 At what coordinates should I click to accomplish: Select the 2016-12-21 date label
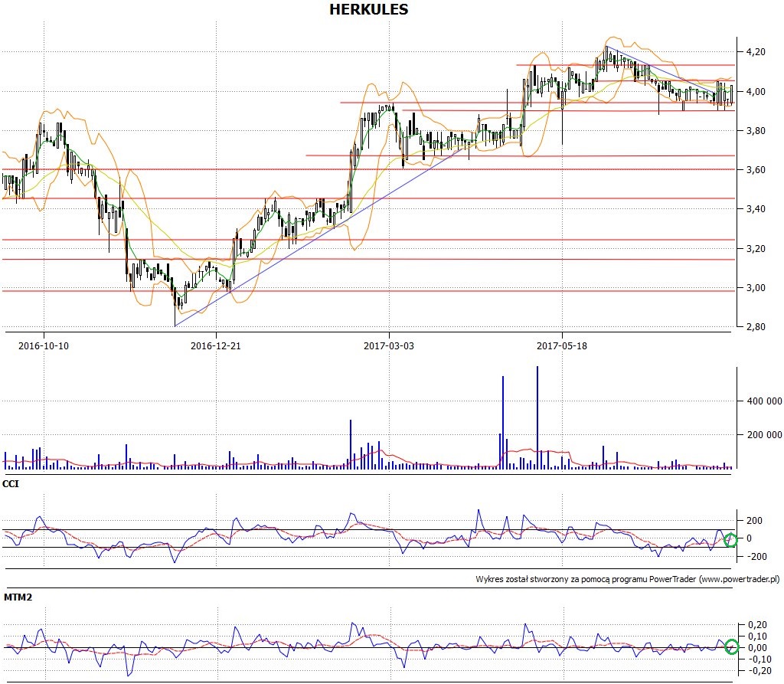click(215, 345)
